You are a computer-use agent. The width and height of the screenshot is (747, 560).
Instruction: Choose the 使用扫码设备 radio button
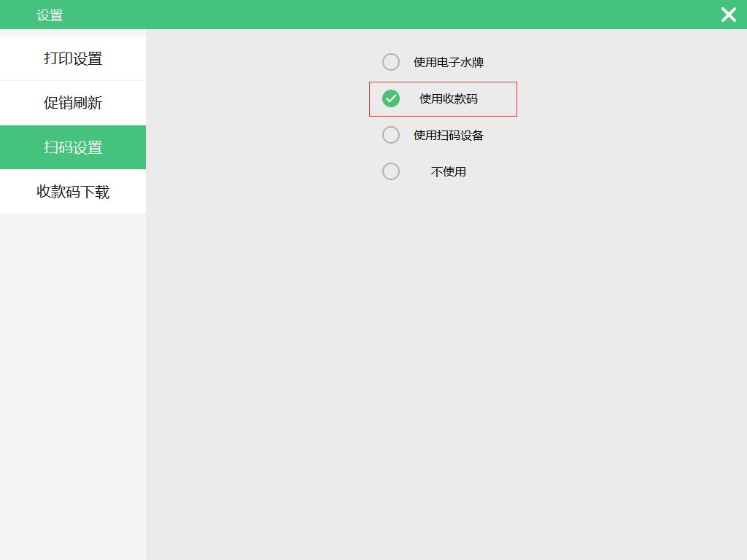click(x=391, y=135)
